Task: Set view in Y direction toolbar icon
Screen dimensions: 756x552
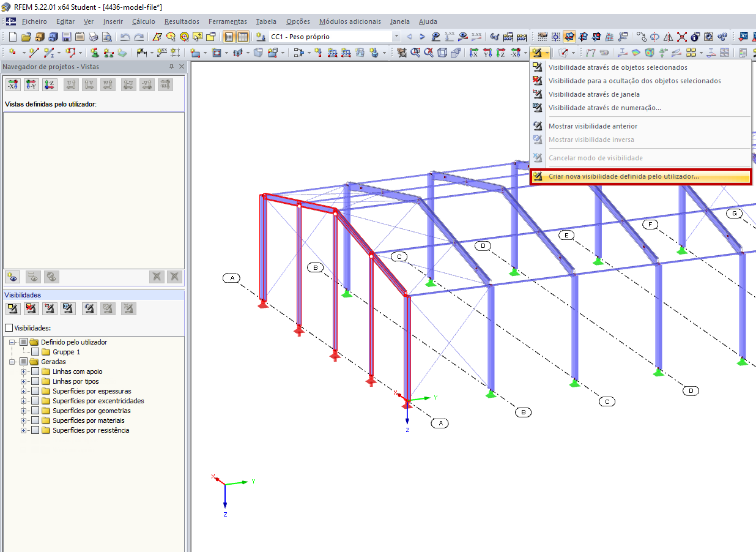Action: click(x=487, y=53)
